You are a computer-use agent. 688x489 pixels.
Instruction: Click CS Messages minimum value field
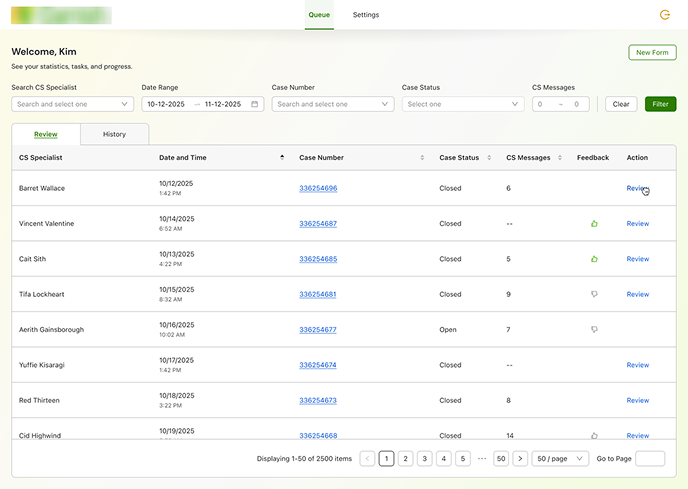click(540, 104)
